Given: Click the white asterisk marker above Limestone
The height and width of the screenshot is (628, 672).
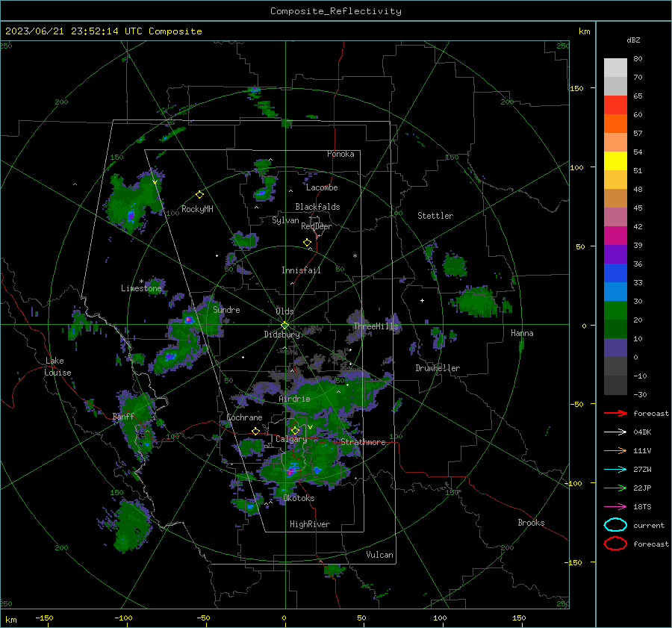Looking at the screenshot, I should [141, 282].
